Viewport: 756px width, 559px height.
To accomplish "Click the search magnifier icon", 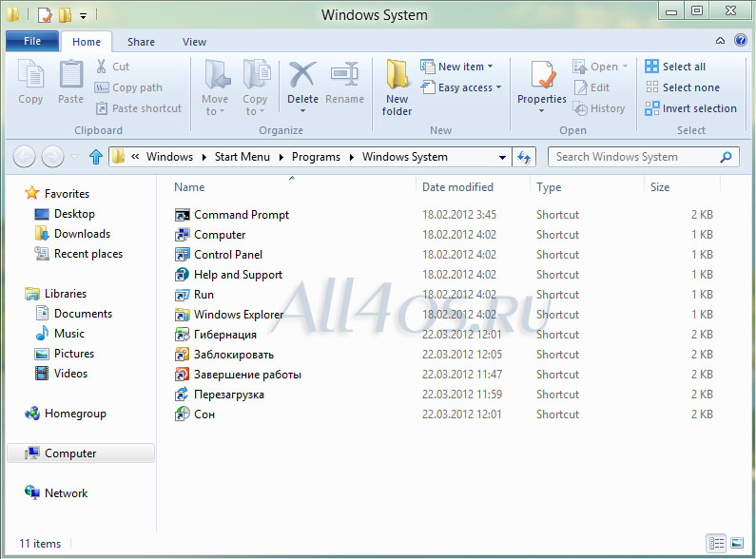I will coord(727,157).
